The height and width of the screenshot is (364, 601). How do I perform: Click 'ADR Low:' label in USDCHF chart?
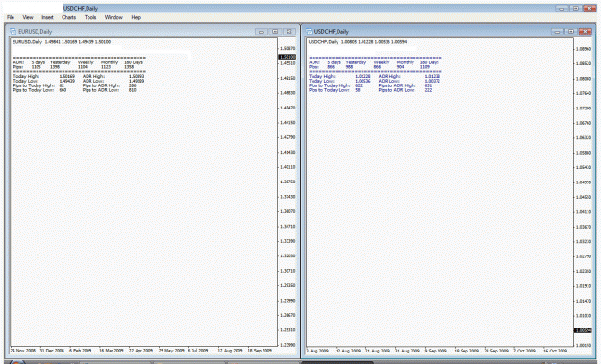pos(389,81)
